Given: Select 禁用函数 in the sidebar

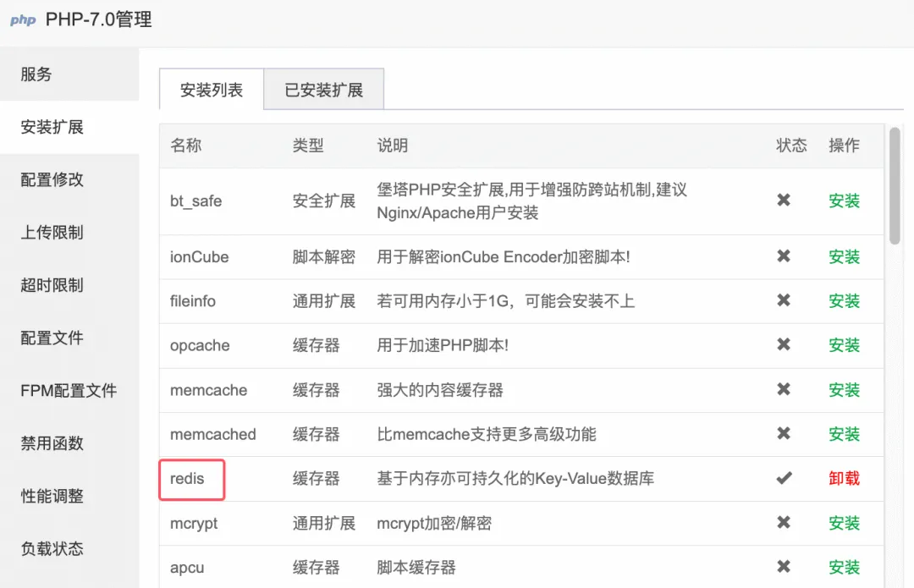Looking at the screenshot, I should [52, 443].
